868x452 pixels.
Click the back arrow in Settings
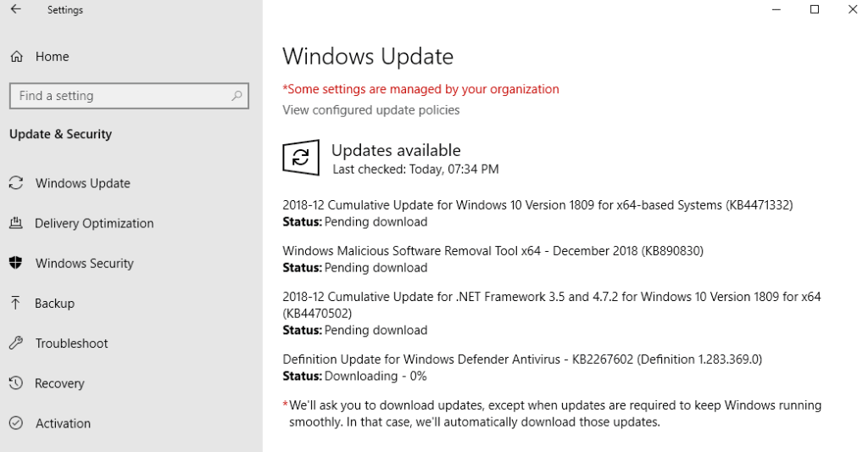[15, 9]
